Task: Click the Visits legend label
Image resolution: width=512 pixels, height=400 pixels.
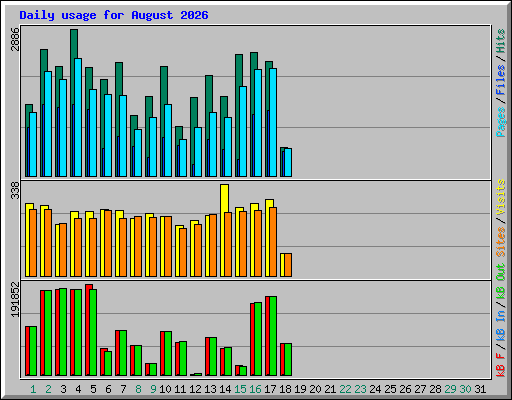Action: click(501, 197)
